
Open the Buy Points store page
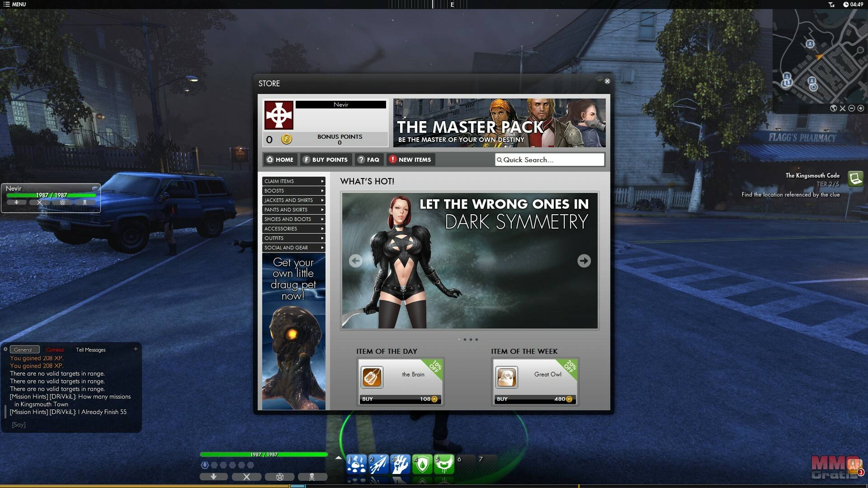pyautogui.click(x=325, y=160)
